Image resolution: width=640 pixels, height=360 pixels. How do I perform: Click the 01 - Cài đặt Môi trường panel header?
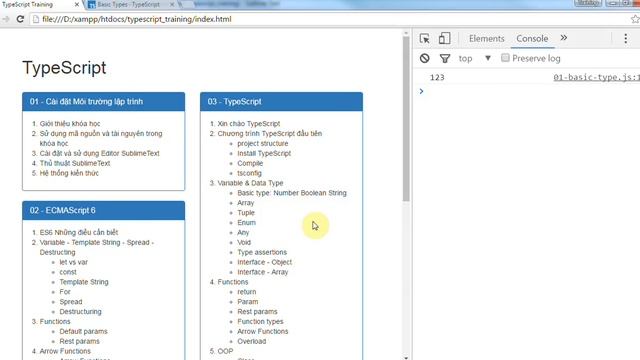103,102
